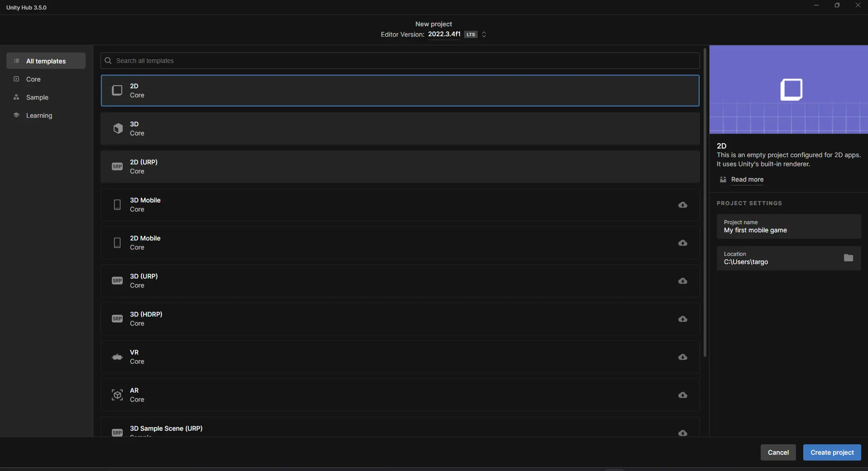The image size is (868, 471).
Task: Click the search magnifier icon
Action: tap(108, 61)
